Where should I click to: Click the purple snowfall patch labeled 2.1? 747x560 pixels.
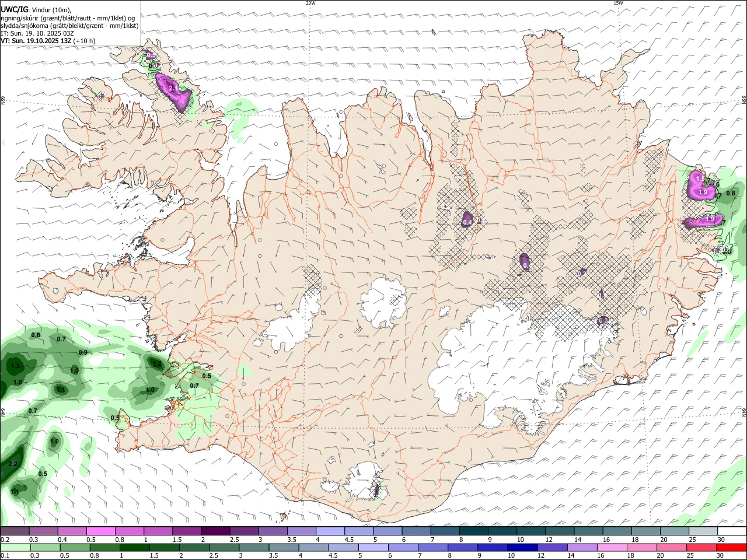click(174, 92)
